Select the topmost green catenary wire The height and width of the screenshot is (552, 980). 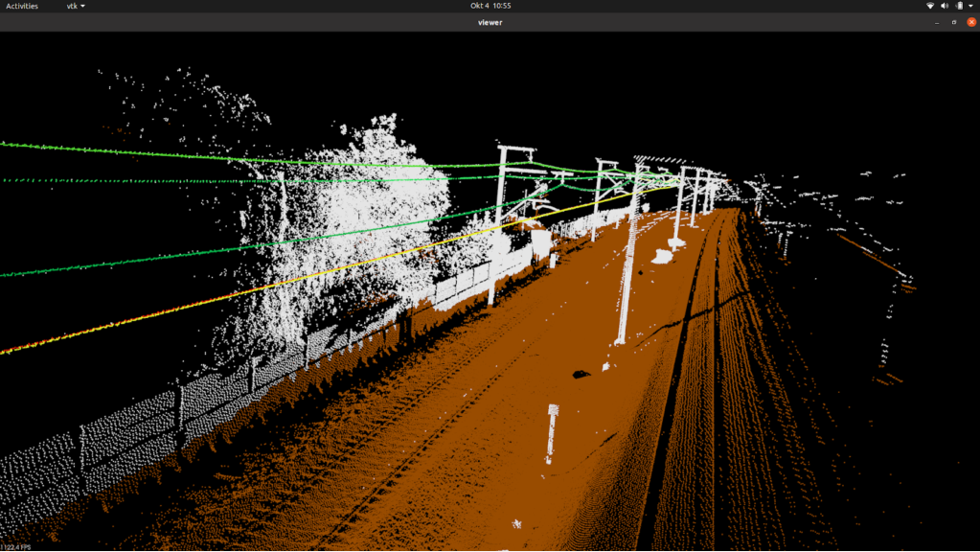click(192, 153)
